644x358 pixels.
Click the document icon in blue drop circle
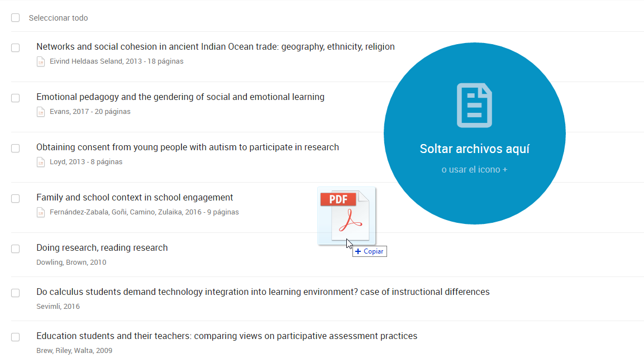[474, 105]
